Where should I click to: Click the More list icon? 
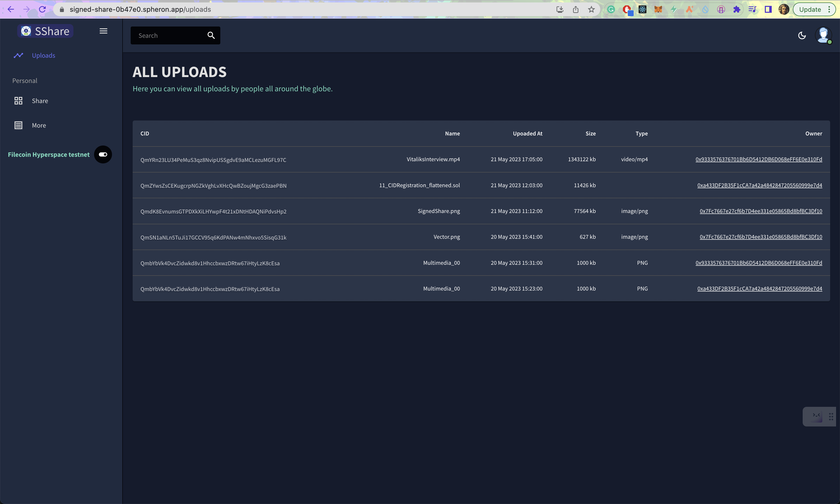click(x=18, y=125)
